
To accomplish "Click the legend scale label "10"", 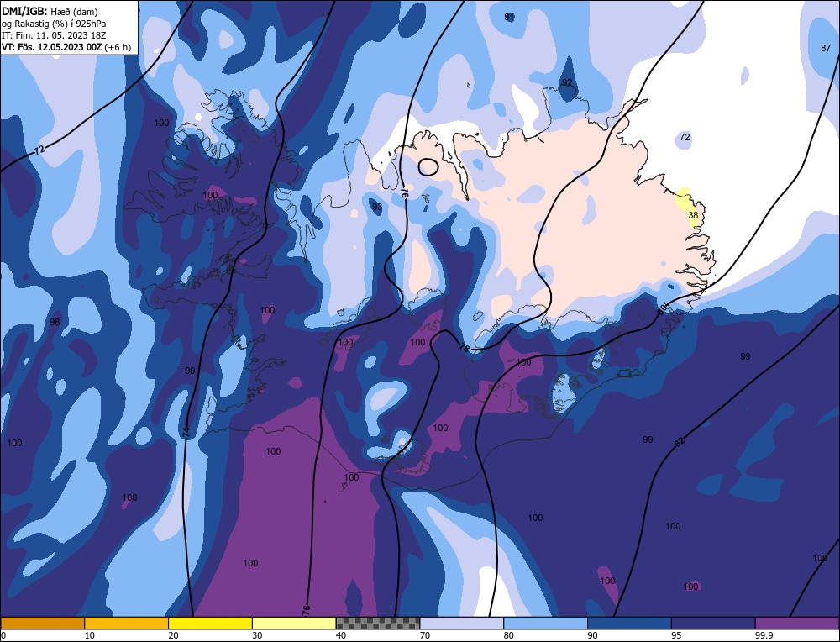I will pos(90,635).
